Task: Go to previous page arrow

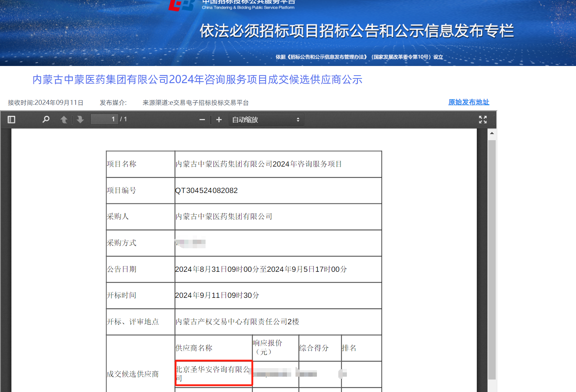Action: (x=64, y=119)
